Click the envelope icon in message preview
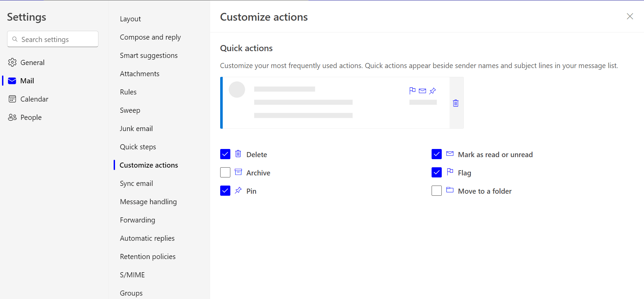 [422, 91]
